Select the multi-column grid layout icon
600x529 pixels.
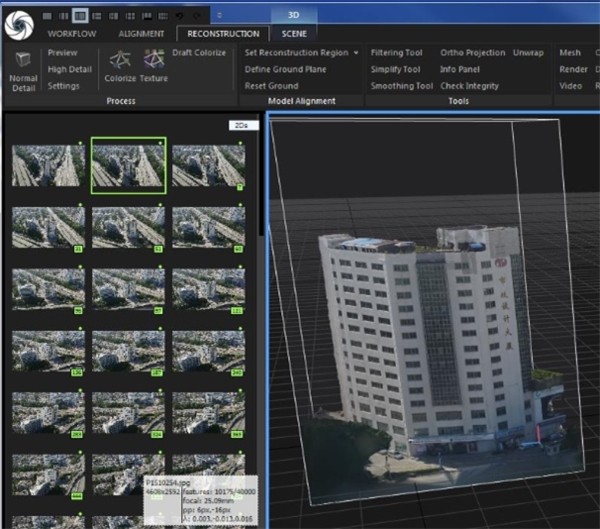pos(163,16)
